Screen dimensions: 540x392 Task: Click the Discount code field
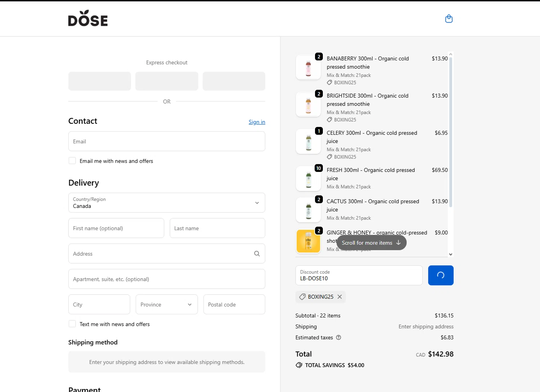(359, 275)
